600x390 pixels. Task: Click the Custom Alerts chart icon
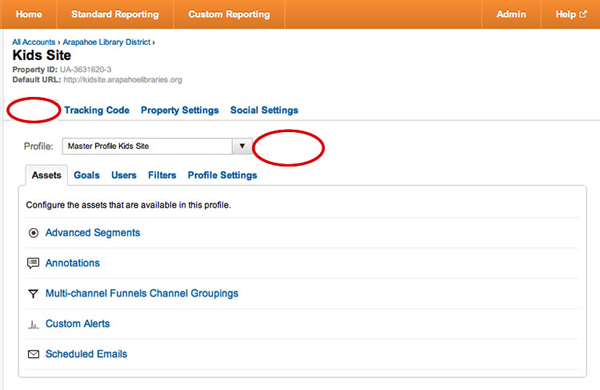[33, 325]
